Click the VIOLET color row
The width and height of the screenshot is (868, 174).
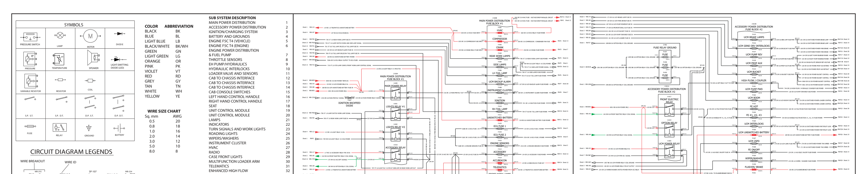coord(163,71)
